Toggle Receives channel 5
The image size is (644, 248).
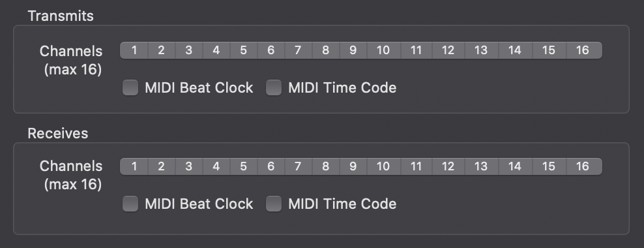point(244,166)
